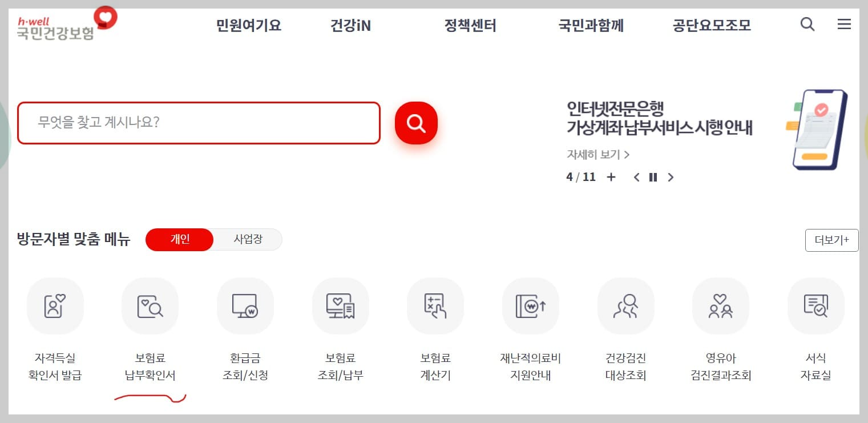Open search via the top magnifier icon
The height and width of the screenshot is (423, 868).
pos(808,25)
